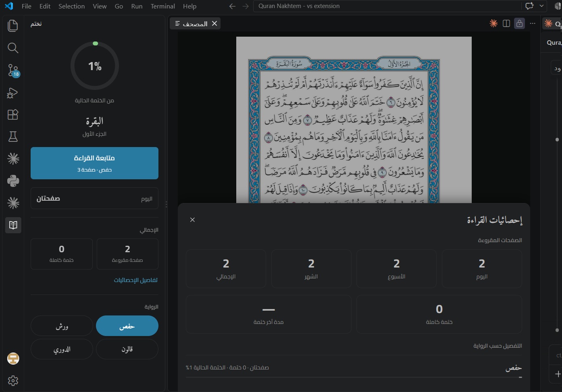Viewport: 562px width, 392px height.
Task: Open the Python view in activity bar
Action: (13, 181)
